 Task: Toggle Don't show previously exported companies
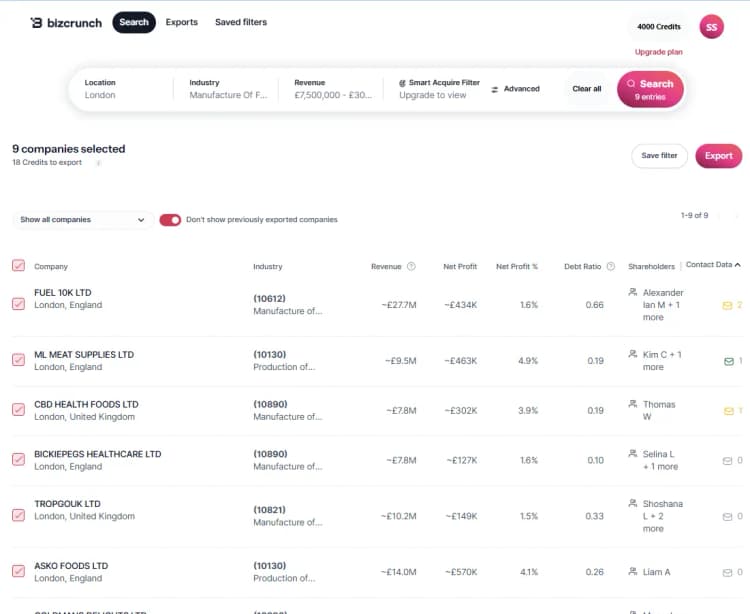click(170, 220)
